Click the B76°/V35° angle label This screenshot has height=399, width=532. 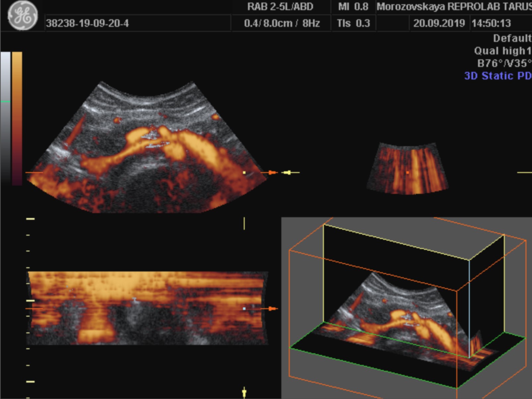click(504, 63)
